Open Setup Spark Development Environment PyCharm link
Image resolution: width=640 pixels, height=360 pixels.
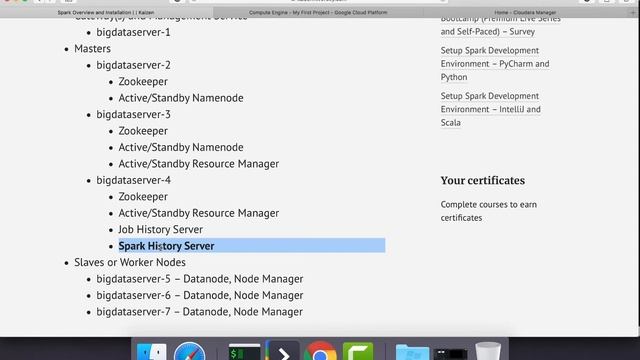pos(495,64)
